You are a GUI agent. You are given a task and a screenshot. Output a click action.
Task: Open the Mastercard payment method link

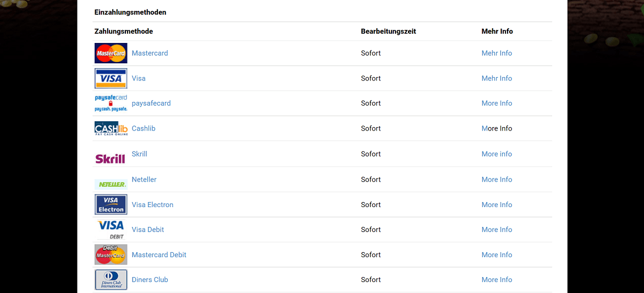click(150, 53)
